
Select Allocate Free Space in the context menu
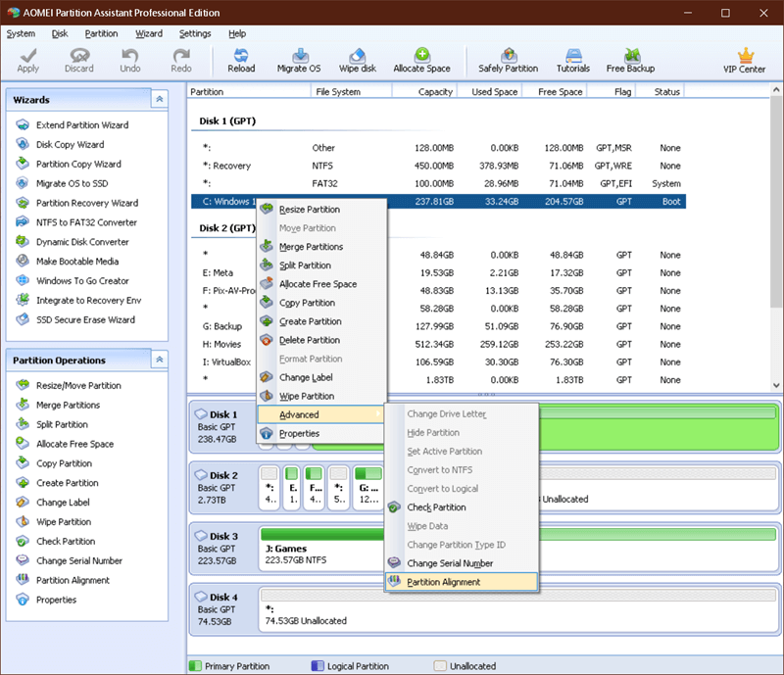[321, 284]
